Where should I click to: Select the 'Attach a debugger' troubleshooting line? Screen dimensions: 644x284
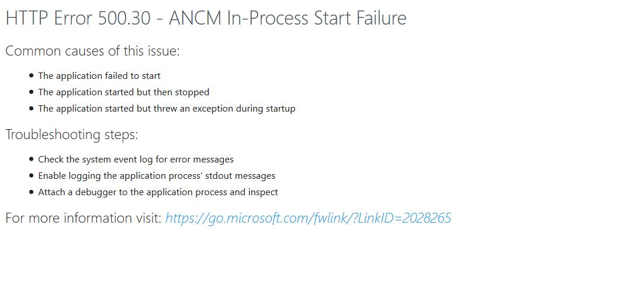158,192
